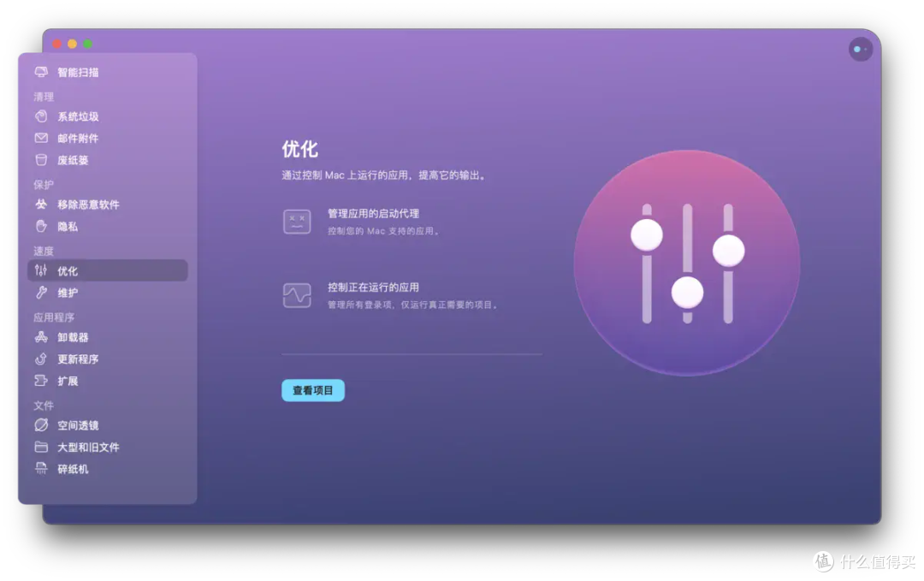
Task: Click 管理应用的启动代理 heading
Action: 373,213
